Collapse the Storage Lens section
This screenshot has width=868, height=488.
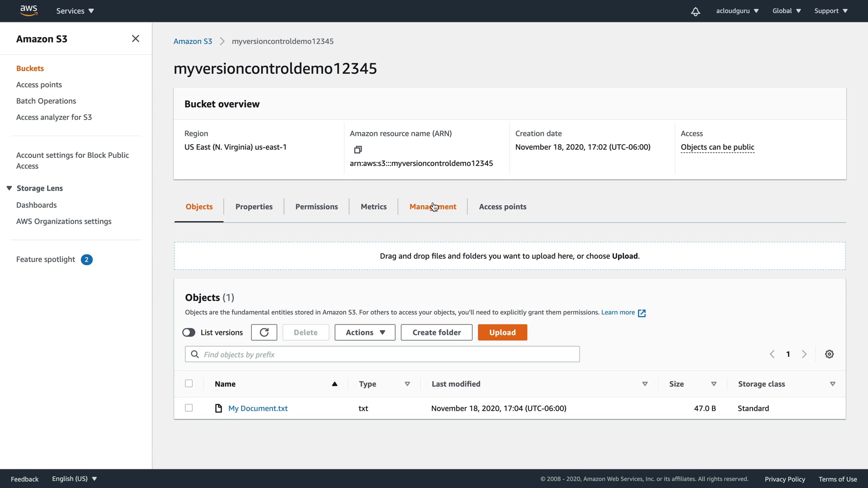click(9, 188)
